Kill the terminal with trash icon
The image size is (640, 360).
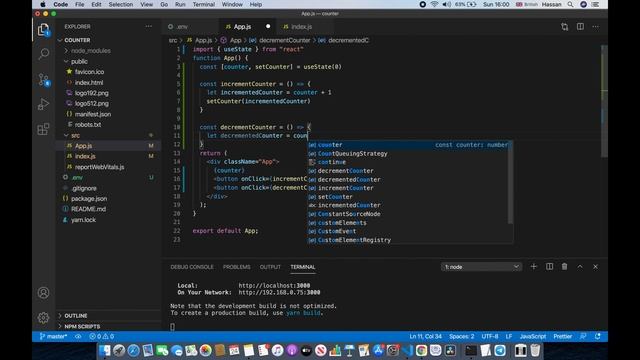[564, 267]
